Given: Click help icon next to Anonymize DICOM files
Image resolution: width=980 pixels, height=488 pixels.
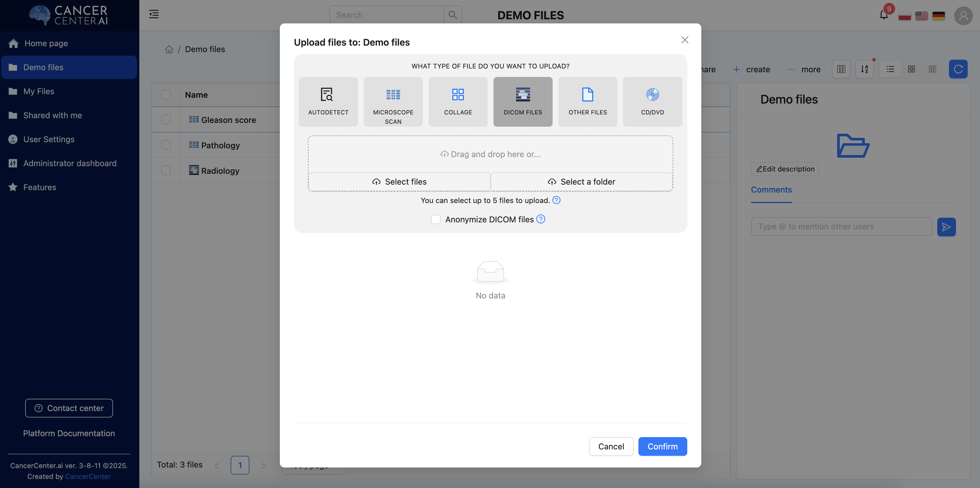Looking at the screenshot, I should (x=541, y=219).
